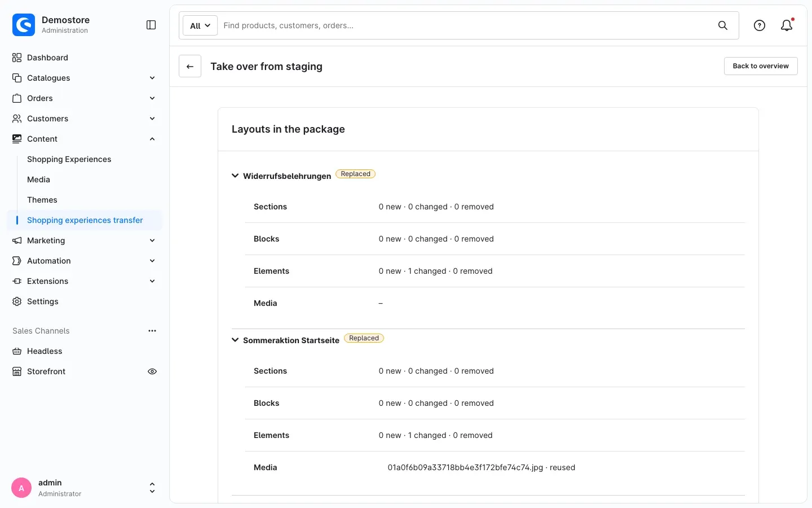Open Sales Channels more options menu

152,331
